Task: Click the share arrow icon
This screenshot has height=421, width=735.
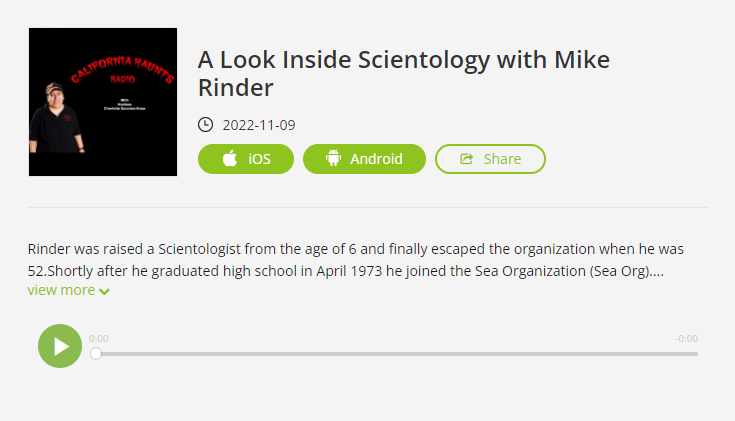Action: pyautogui.click(x=467, y=159)
